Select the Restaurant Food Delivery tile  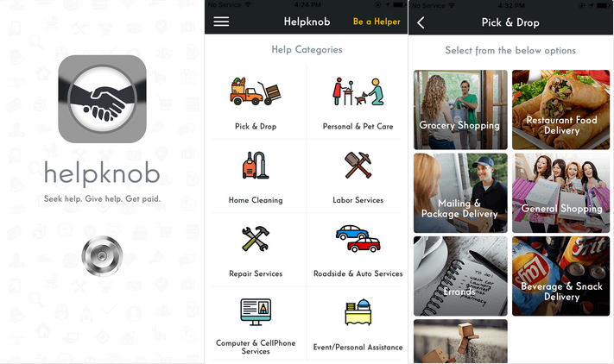(x=560, y=110)
